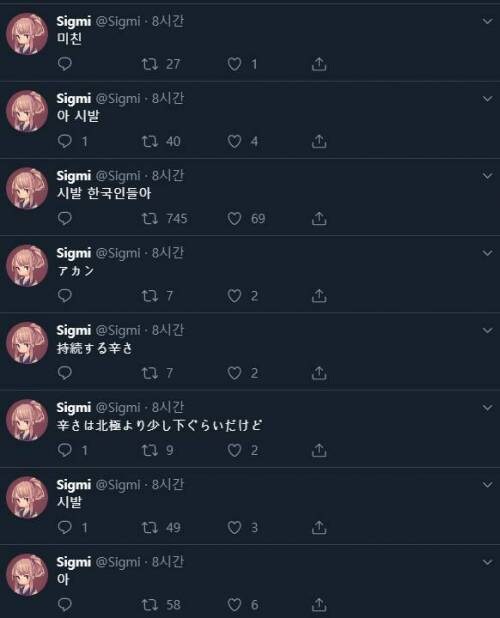The image size is (500, 618).
Task: Open the chevron menu on the 'アカン' tweet
Action: [x=487, y=253]
